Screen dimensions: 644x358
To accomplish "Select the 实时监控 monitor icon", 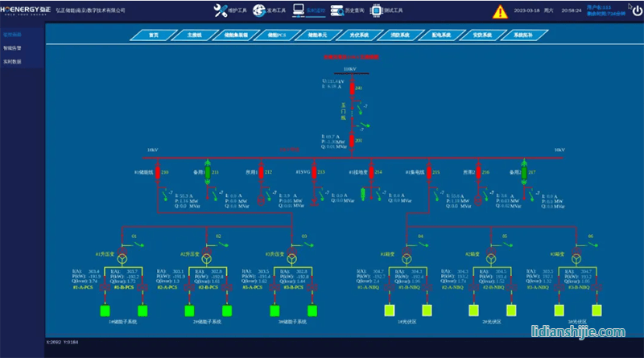I will 299,11.
